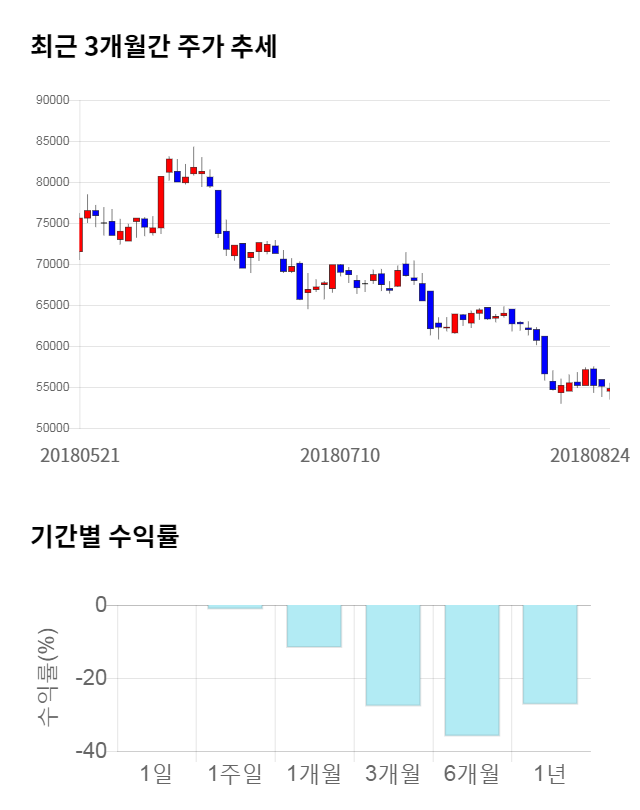This screenshot has height=810, width=640.
Task: Click the '1주일' x-axis label
Action: pos(235,773)
